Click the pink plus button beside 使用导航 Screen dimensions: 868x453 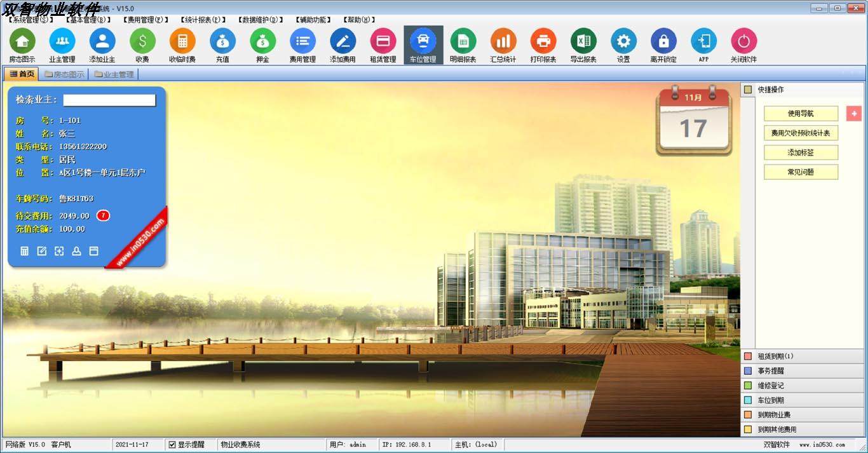point(854,114)
